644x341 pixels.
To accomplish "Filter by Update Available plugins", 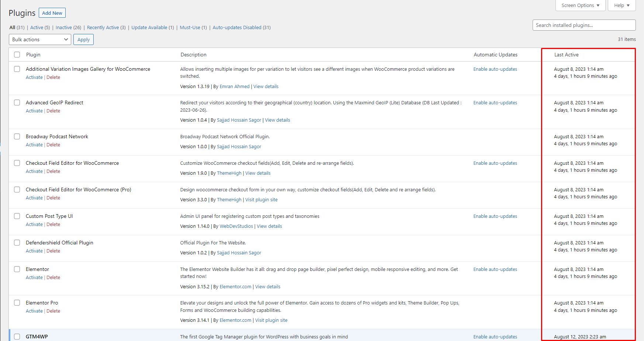I will tap(153, 28).
